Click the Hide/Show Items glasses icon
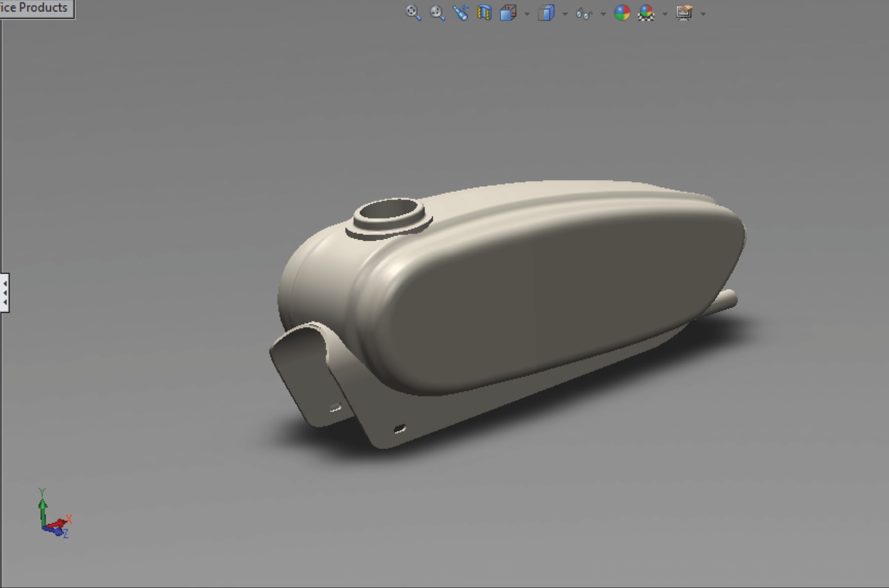 tap(585, 13)
